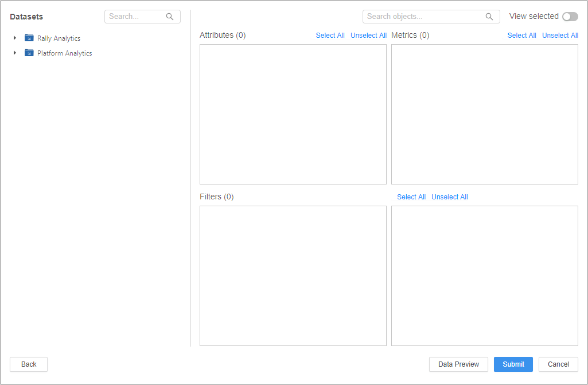Click Select All for Attributes

click(330, 36)
